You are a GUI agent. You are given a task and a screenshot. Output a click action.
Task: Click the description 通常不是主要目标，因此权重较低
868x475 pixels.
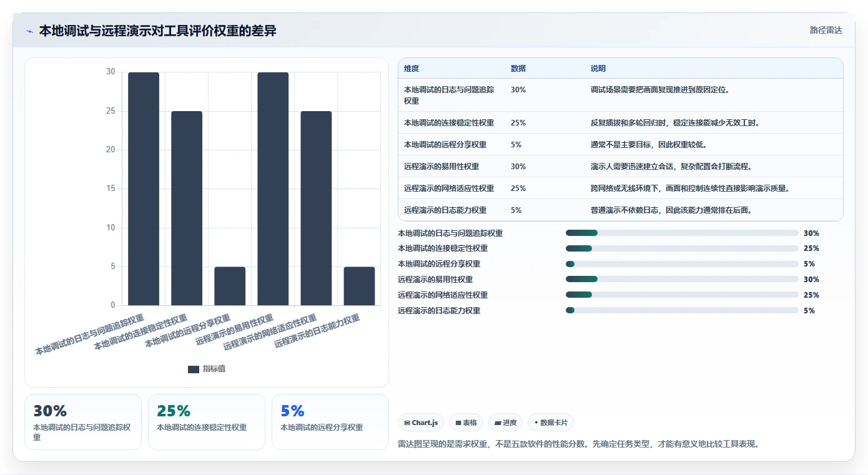649,144
